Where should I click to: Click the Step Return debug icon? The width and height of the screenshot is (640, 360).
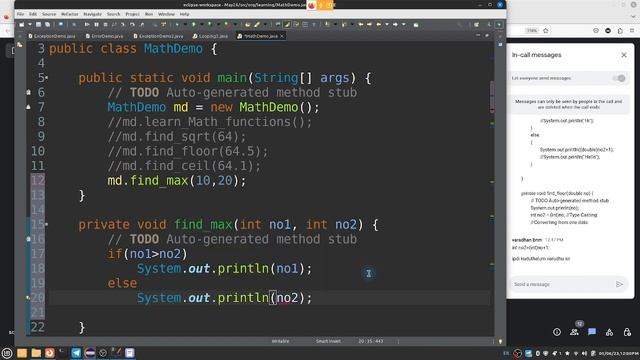[x=141, y=24]
